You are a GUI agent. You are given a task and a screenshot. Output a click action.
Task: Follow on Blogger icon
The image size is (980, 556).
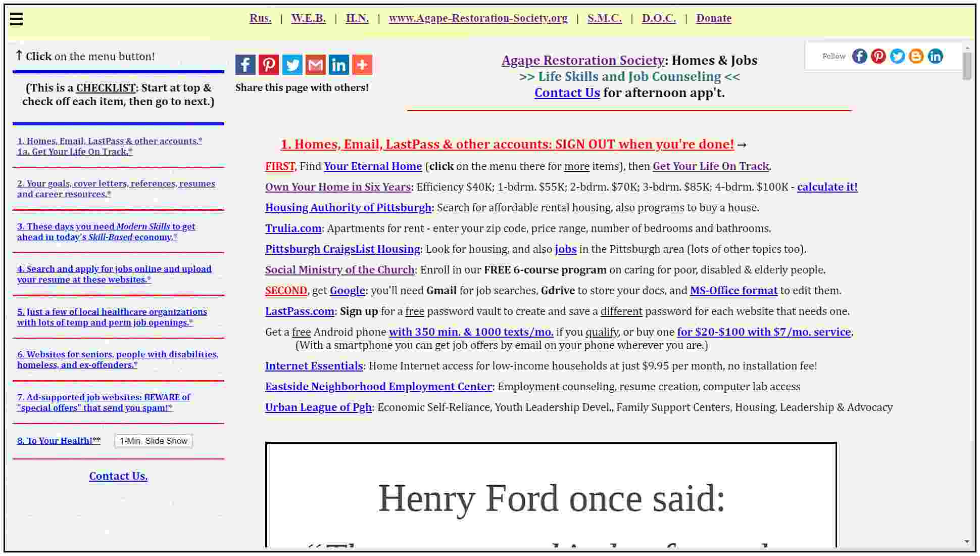tap(916, 56)
